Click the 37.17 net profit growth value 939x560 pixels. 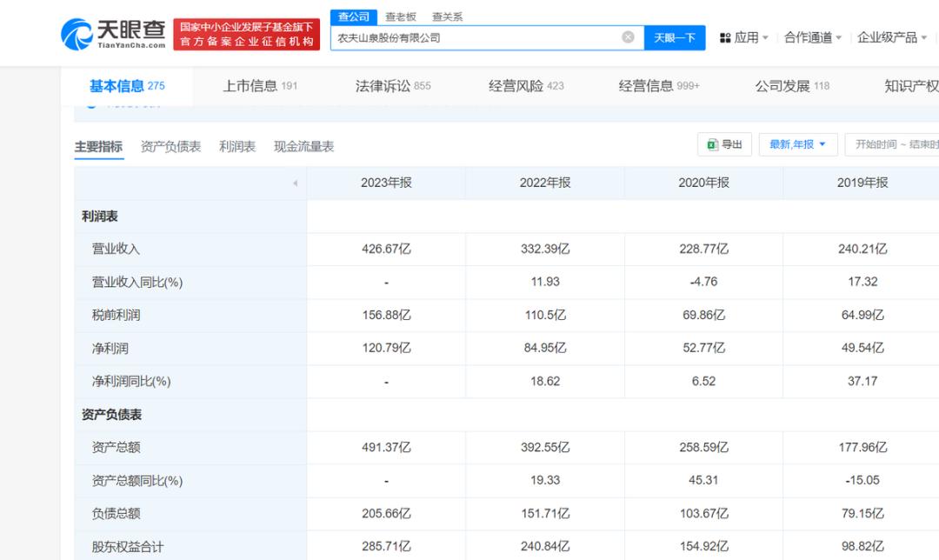coord(862,381)
